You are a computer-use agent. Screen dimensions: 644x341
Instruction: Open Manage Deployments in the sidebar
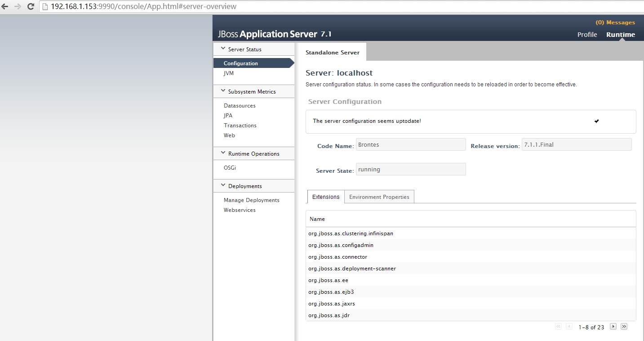(x=251, y=200)
